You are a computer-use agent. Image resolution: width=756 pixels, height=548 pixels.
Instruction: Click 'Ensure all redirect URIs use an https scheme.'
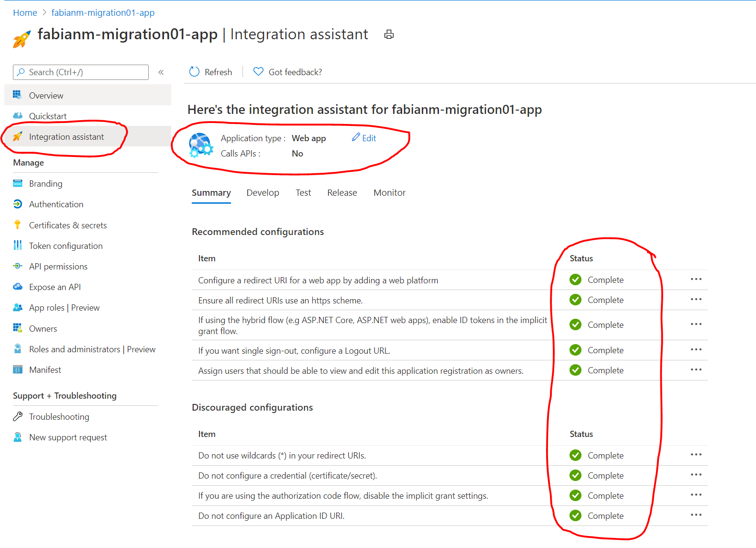click(x=280, y=301)
